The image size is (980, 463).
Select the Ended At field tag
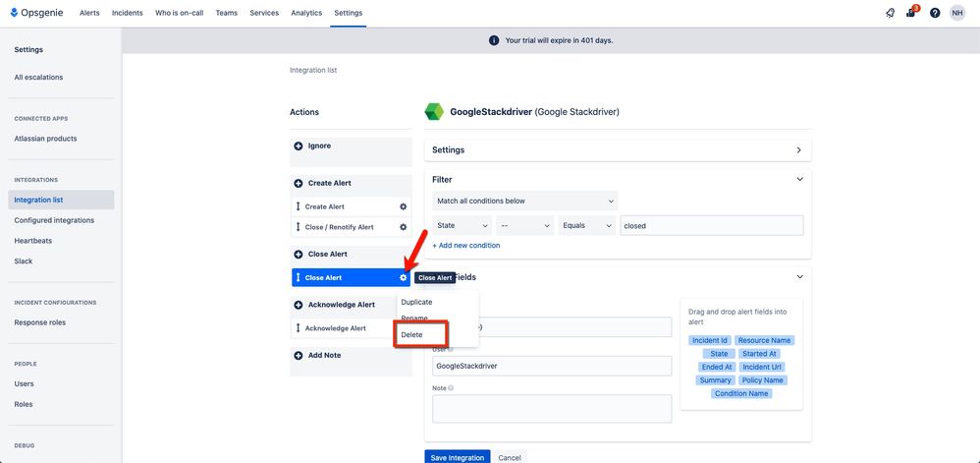point(717,368)
